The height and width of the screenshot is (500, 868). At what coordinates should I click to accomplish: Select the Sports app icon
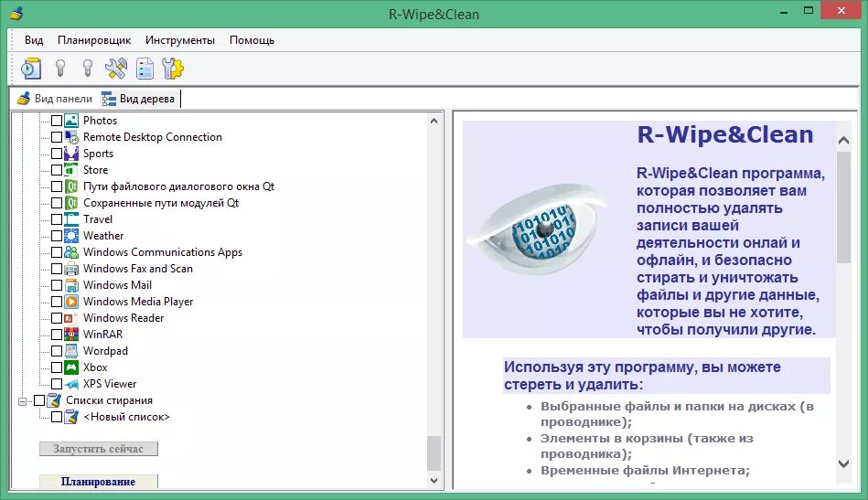coord(71,154)
